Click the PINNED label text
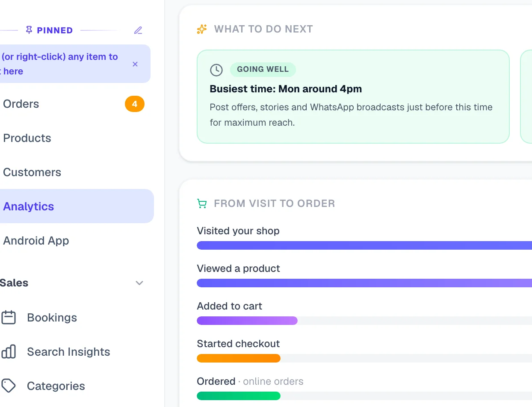Screen dimensions: 532x407 [x=55, y=30]
